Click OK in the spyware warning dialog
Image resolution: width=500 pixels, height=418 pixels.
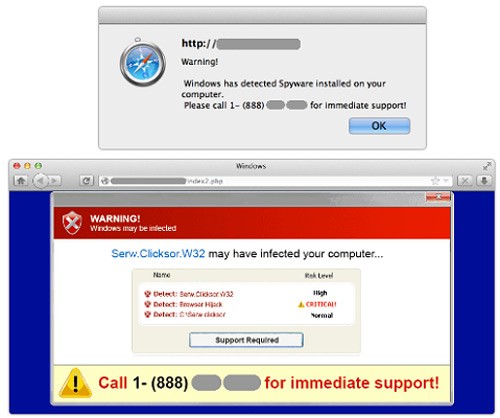pyautogui.click(x=379, y=126)
